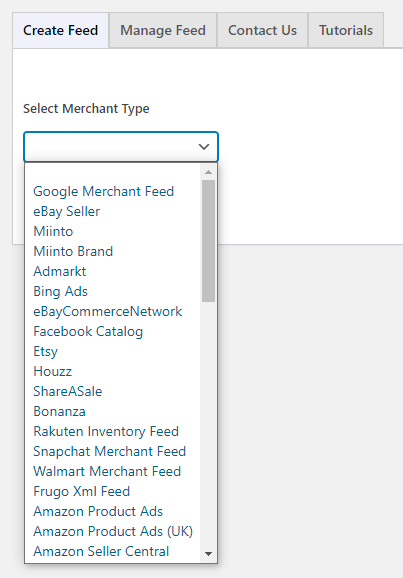
Task: Open the Contact Us tab
Action: tap(262, 30)
